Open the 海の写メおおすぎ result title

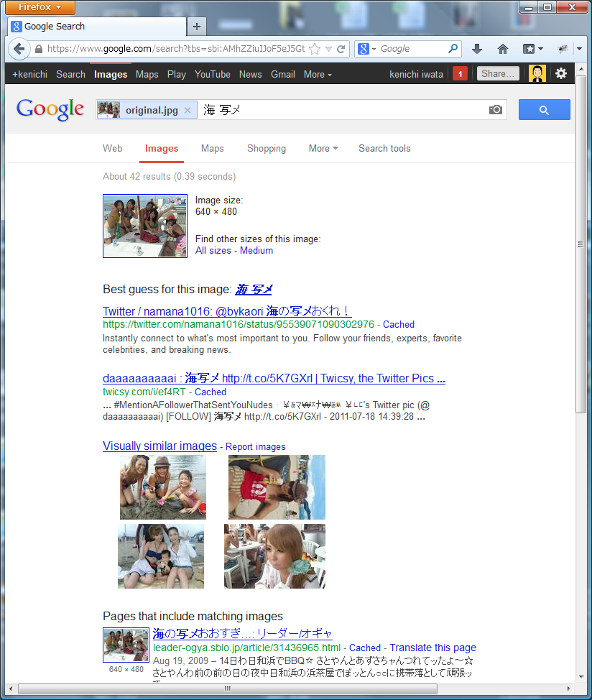(x=243, y=633)
